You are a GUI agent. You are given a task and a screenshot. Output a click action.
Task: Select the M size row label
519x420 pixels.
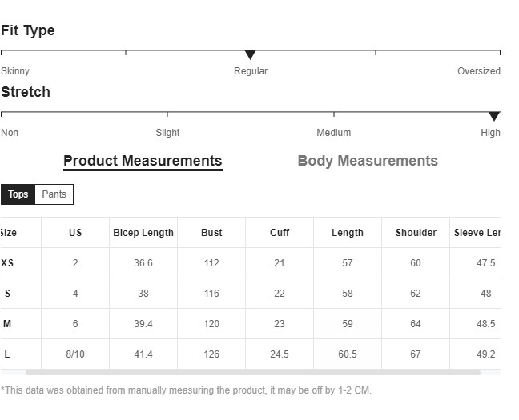click(7, 324)
